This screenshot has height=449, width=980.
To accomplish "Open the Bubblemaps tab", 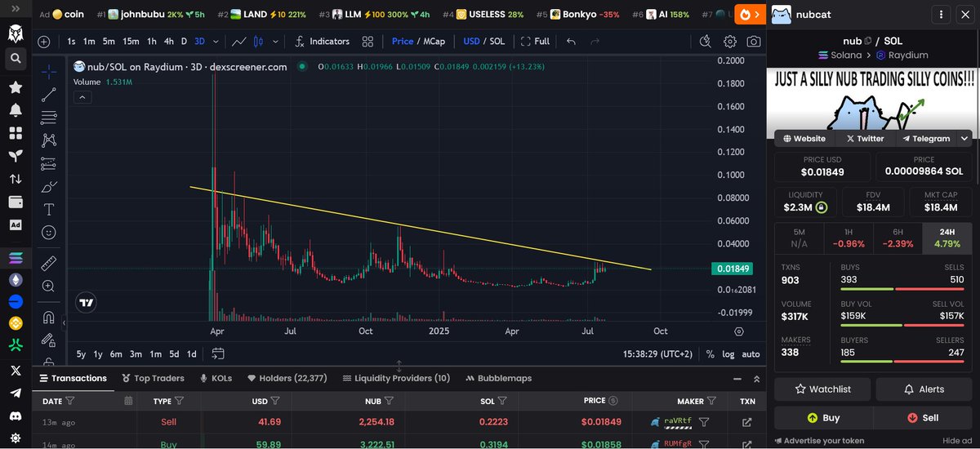I will coord(498,378).
